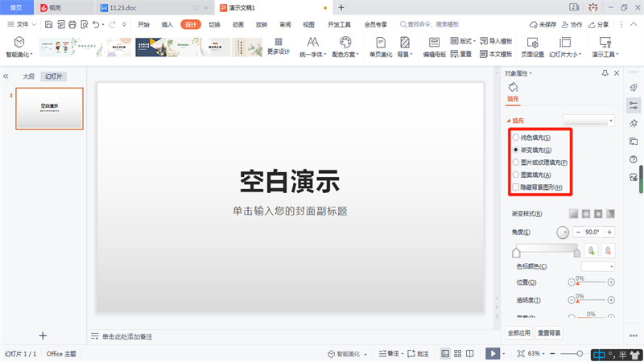The image size is (644, 362).
Task: Click the gradient stops color bar
Action: [547, 248]
